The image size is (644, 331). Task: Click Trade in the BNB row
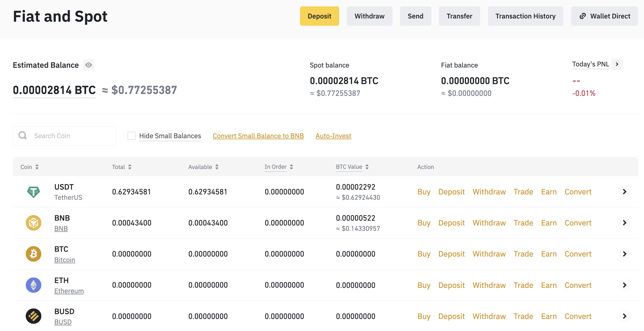(x=523, y=223)
